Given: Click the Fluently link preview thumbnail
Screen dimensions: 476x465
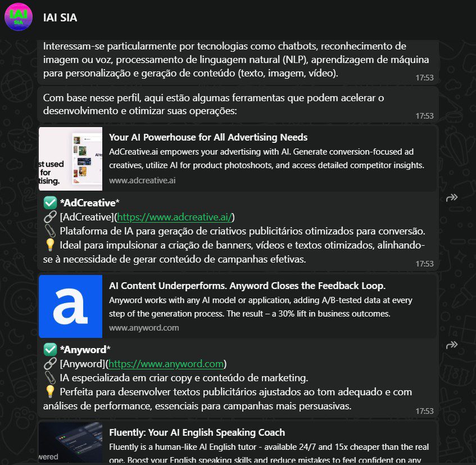Looking at the screenshot, I should pyautogui.click(x=70, y=442).
